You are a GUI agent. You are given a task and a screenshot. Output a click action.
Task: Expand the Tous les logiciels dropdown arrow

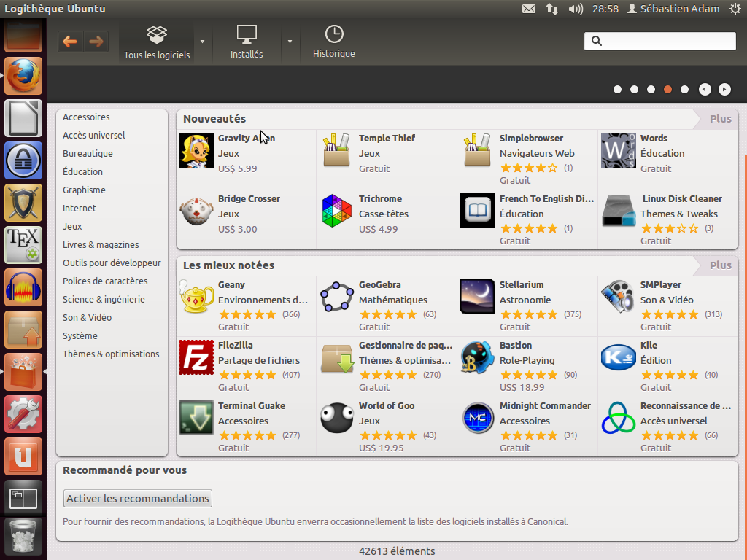pyautogui.click(x=202, y=42)
